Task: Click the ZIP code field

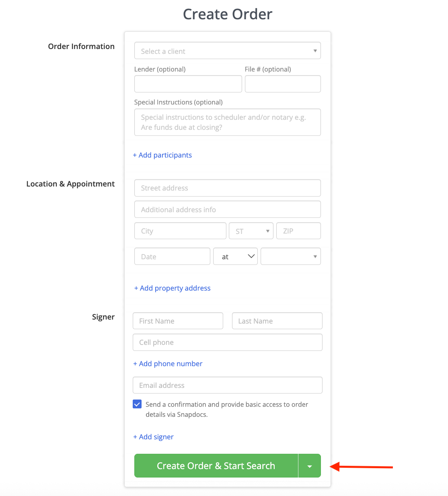Action: point(298,231)
